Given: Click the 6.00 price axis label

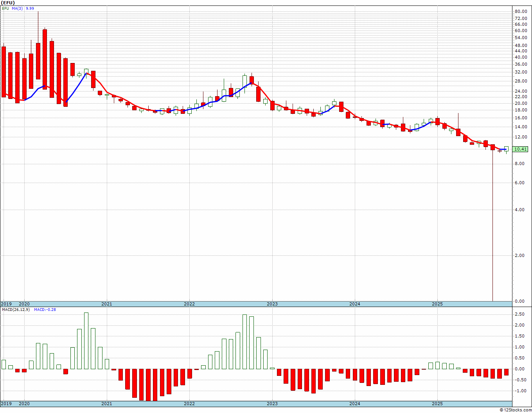Looking at the screenshot, I should (519, 183).
